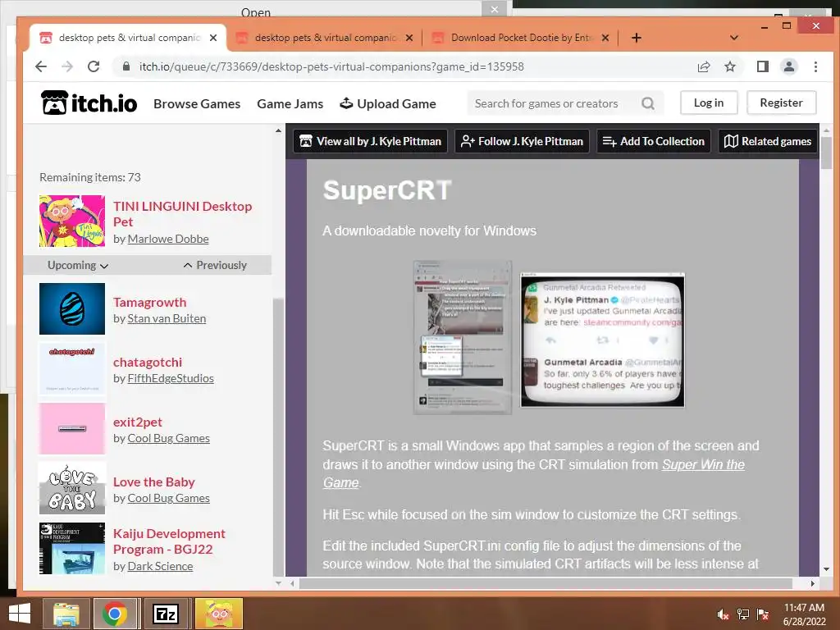Expand the Upcoming list
This screenshot has height=630, width=840.
pyautogui.click(x=78, y=265)
